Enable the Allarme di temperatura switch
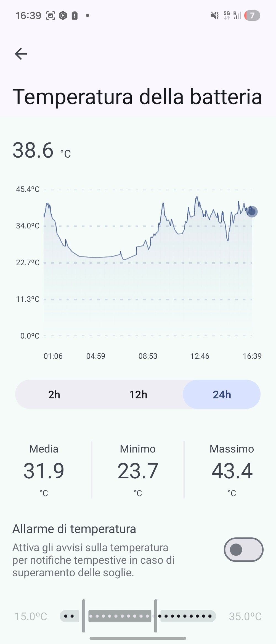The height and width of the screenshot is (644, 276). click(x=243, y=549)
